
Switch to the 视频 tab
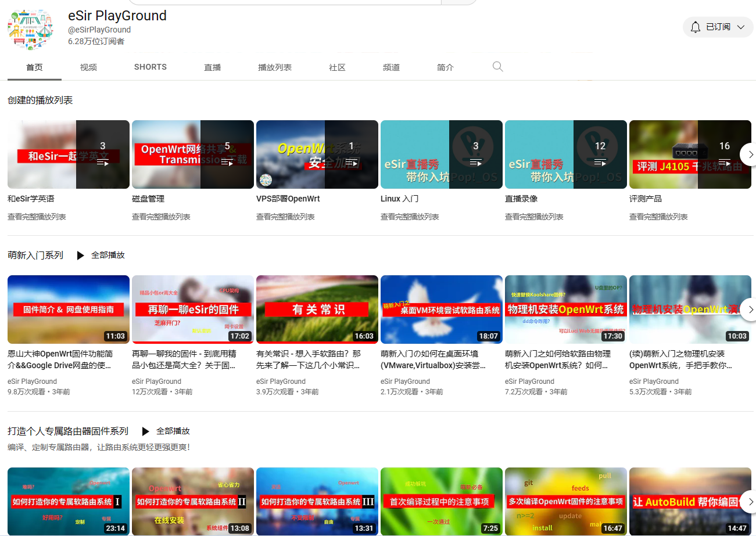(x=88, y=67)
